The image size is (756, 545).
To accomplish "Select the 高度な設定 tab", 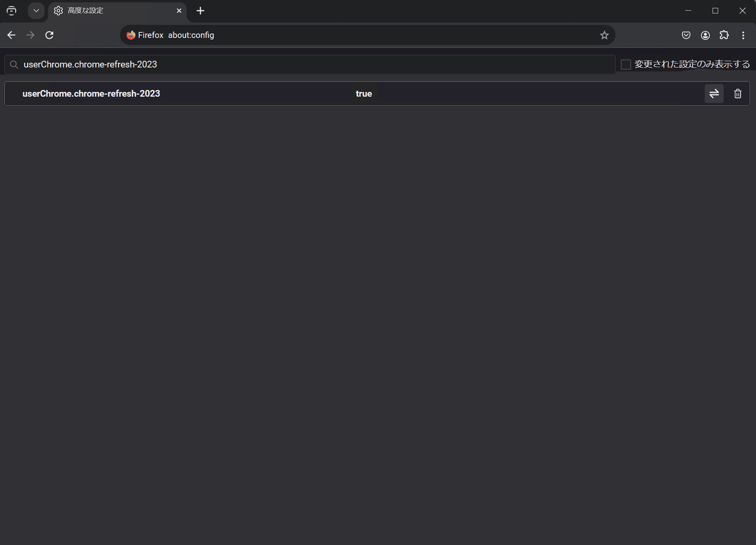I will point(117,11).
